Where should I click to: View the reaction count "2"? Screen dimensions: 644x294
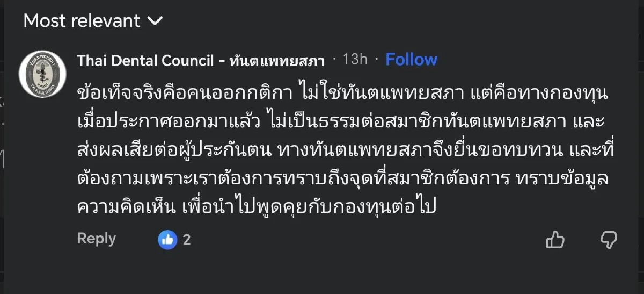(187, 240)
